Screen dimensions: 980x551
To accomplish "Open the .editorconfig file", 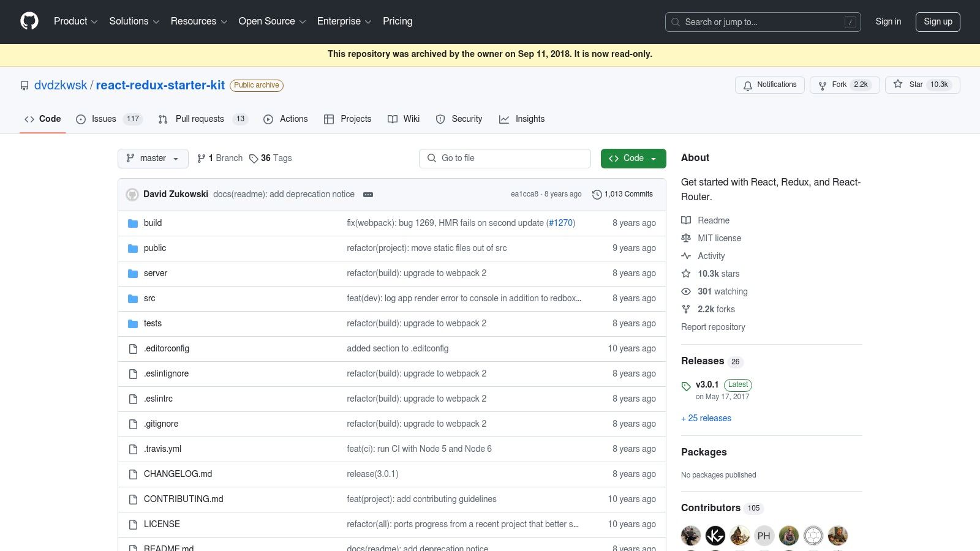I will pos(167,348).
